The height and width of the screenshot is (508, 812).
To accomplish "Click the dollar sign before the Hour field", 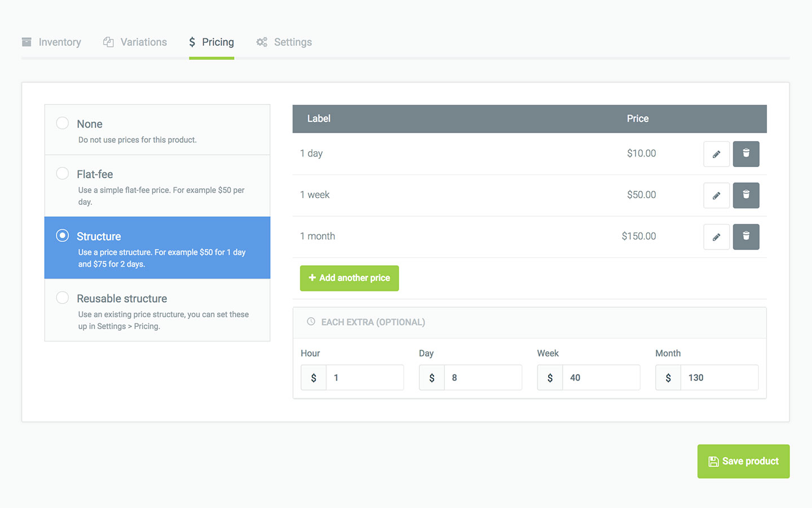I will [314, 378].
